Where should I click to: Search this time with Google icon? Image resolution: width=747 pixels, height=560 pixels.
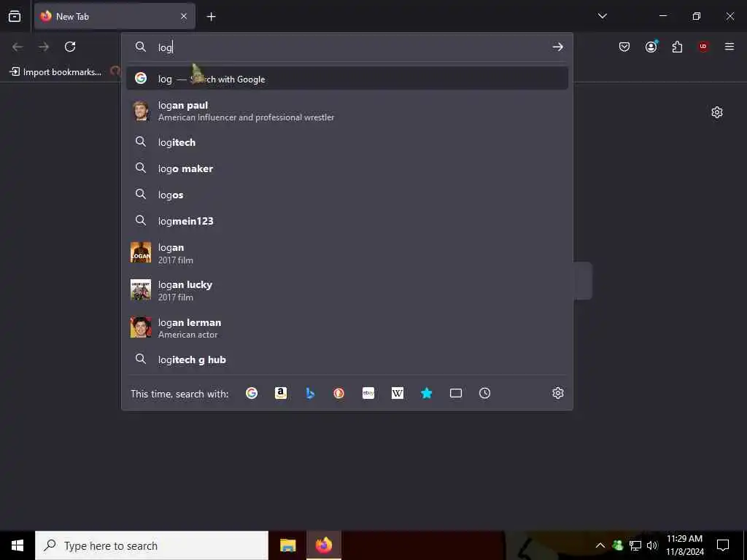tap(252, 393)
